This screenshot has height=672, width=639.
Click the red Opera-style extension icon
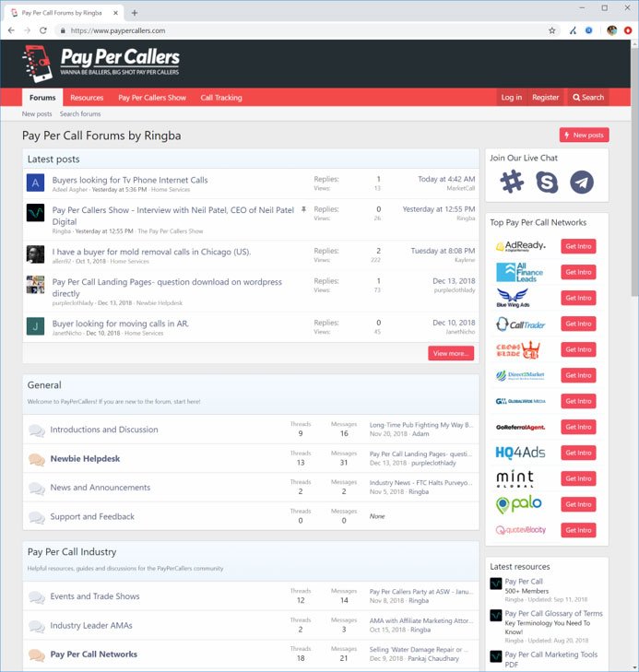click(628, 30)
